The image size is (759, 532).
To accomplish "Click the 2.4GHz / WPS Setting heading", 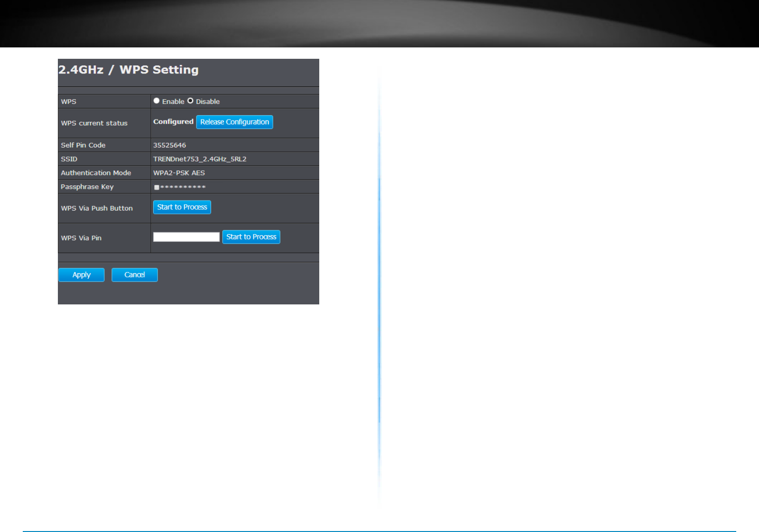I will pos(129,70).
